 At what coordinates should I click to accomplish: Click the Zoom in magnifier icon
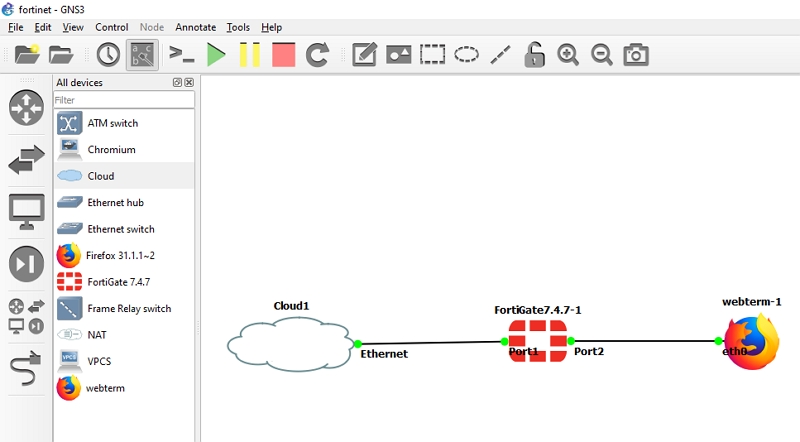pos(568,55)
